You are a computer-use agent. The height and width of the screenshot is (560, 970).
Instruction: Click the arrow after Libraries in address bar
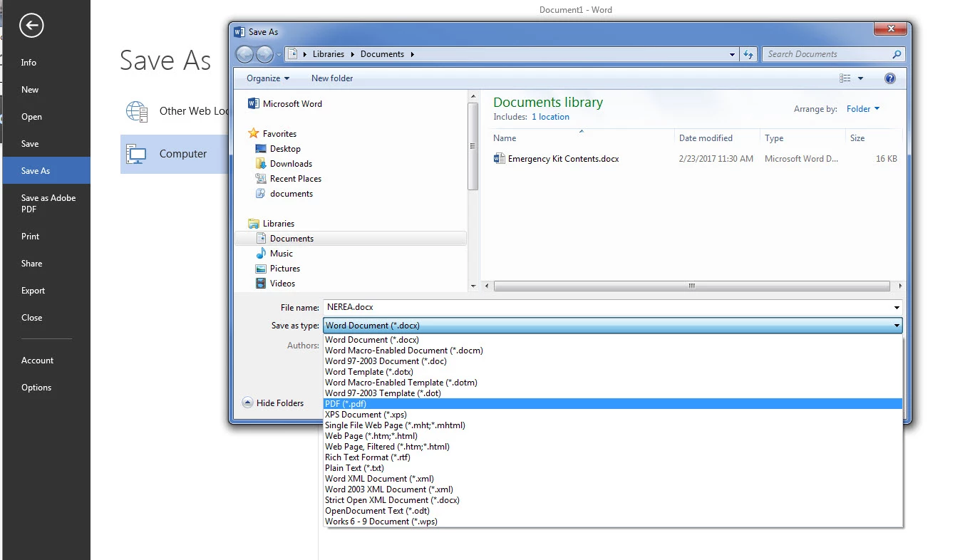[353, 54]
